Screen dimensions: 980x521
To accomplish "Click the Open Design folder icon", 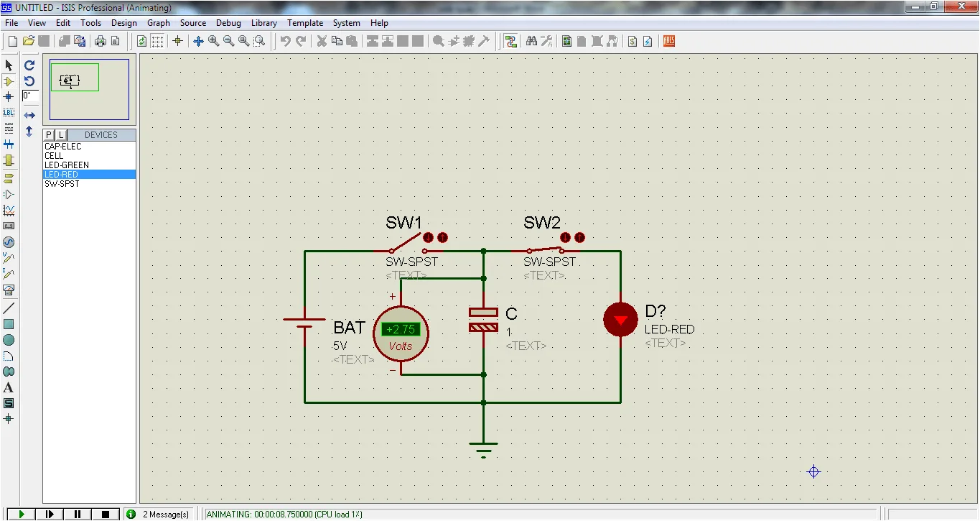I will 29,42.
